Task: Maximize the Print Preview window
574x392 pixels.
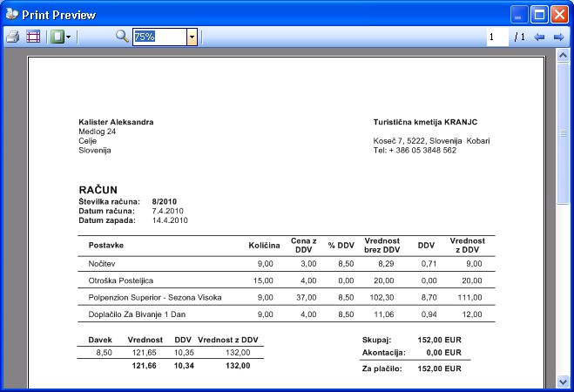Action: click(539, 15)
